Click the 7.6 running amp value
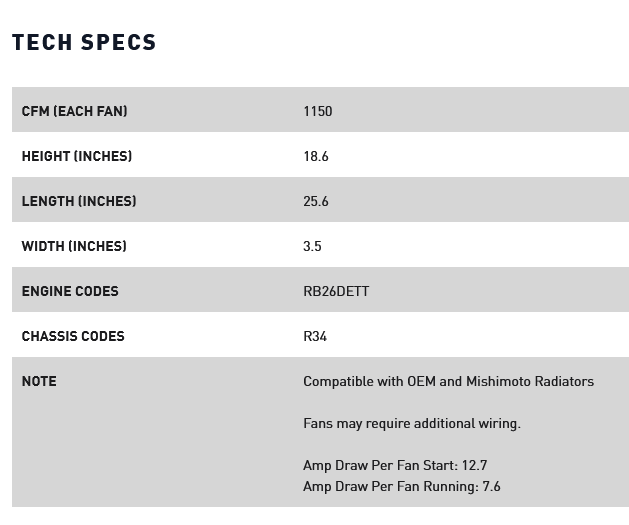Screen dimensions: 629x525 point(491,486)
